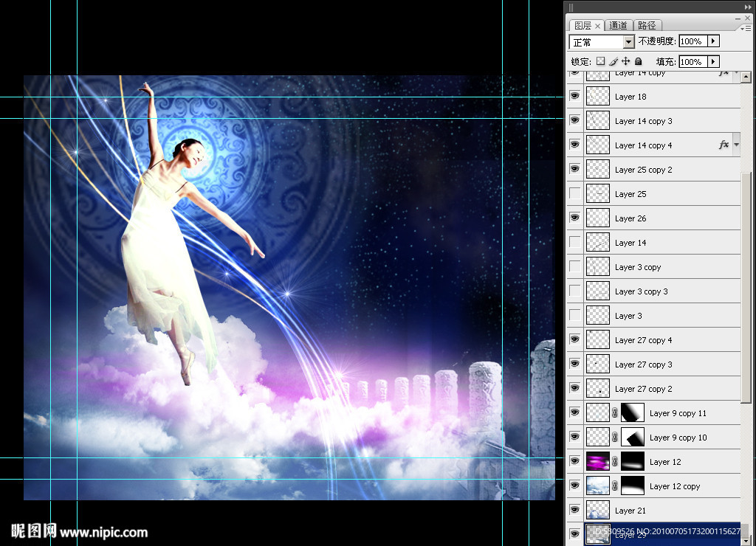Click the 填充 100% value field

pyautogui.click(x=693, y=62)
